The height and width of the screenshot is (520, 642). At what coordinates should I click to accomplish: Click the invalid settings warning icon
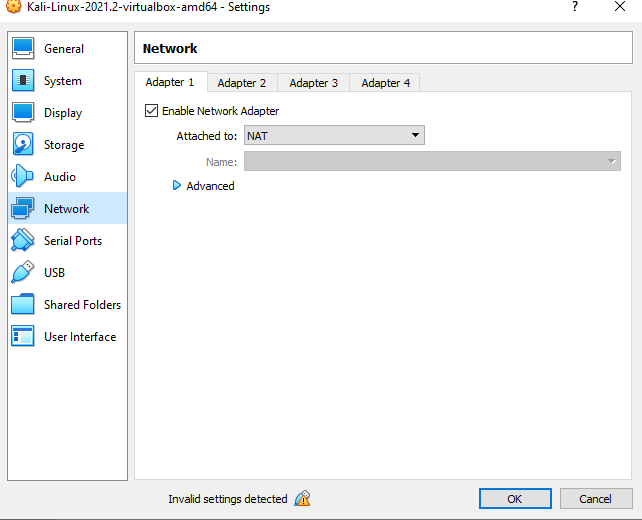(302, 498)
